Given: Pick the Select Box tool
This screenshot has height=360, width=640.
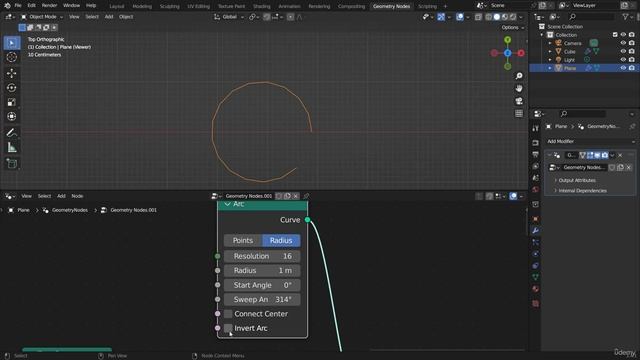Looking at the screenshot, I should (x=11, y=42).
